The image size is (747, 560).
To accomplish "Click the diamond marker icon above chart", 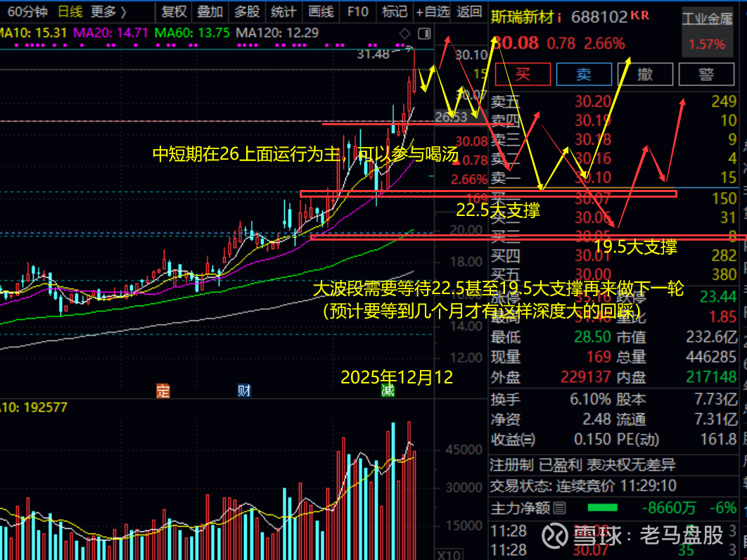I will 404,33.
